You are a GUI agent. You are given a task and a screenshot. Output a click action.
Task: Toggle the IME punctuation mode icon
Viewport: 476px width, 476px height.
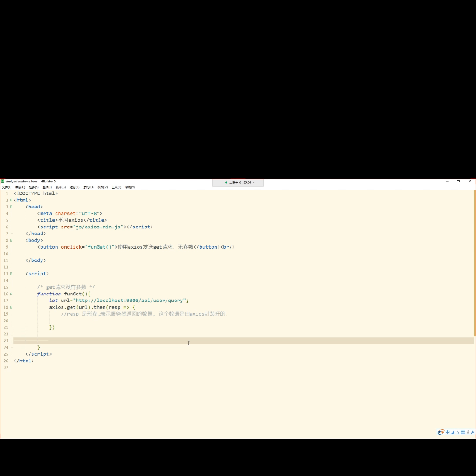[457, 432]
